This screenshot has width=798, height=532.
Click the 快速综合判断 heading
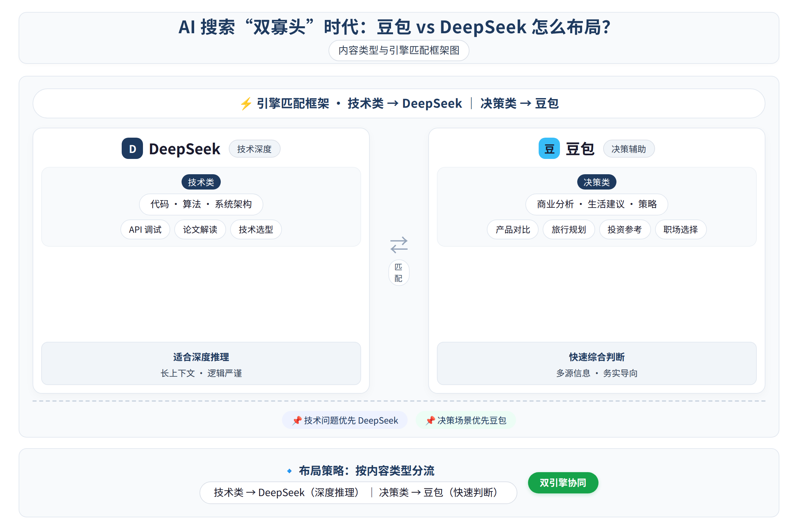pos(597,357)
